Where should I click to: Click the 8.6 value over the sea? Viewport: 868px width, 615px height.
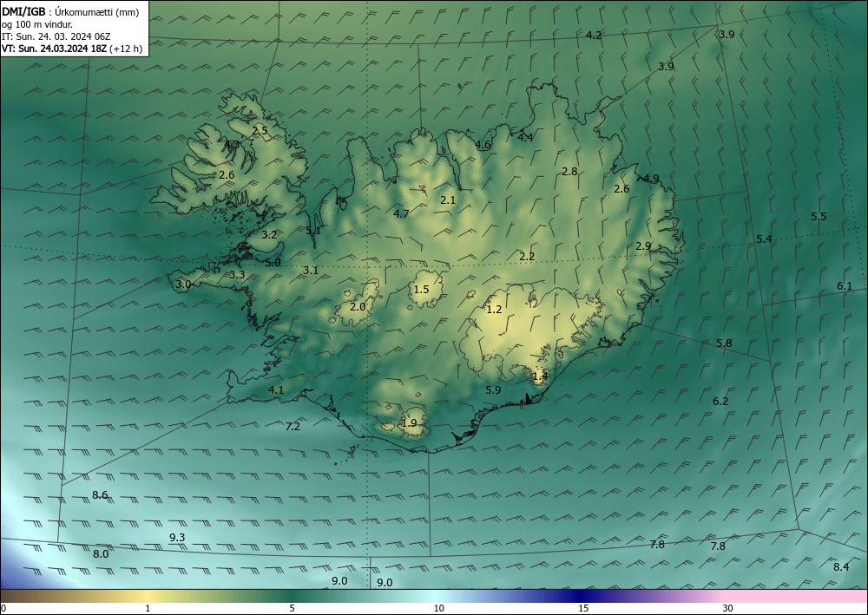pos(100,495)
